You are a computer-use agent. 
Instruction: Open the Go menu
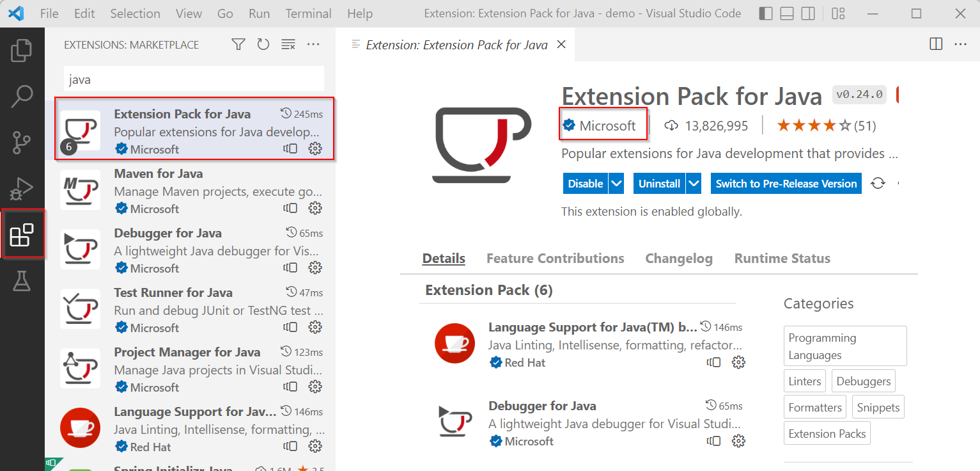click(225, 13)
